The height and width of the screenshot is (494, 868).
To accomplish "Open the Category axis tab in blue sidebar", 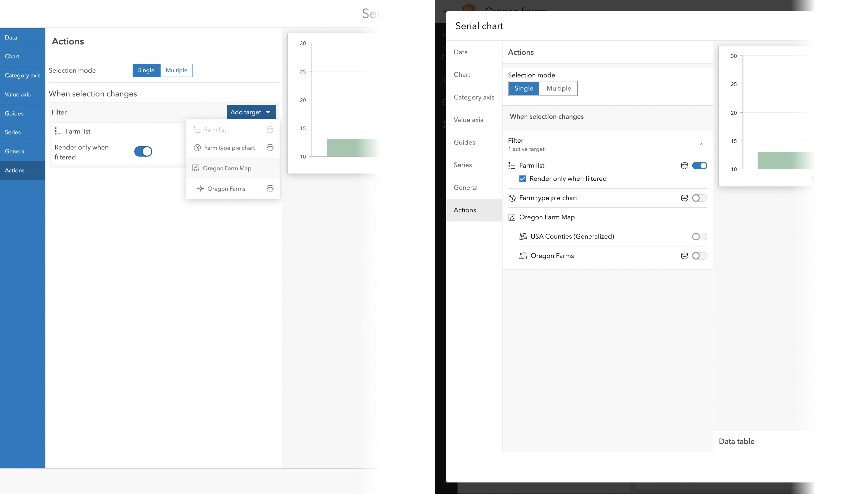I will tap(22, 75).
